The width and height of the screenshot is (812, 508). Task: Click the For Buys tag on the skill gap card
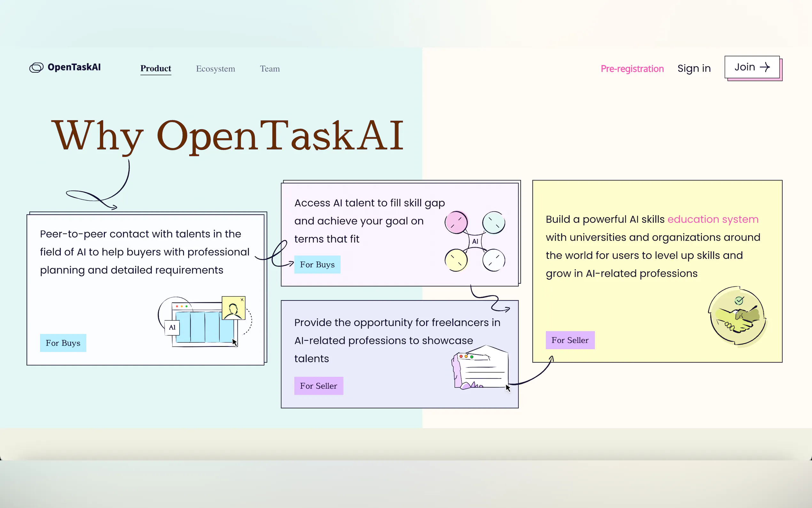[x=317, y=265]
